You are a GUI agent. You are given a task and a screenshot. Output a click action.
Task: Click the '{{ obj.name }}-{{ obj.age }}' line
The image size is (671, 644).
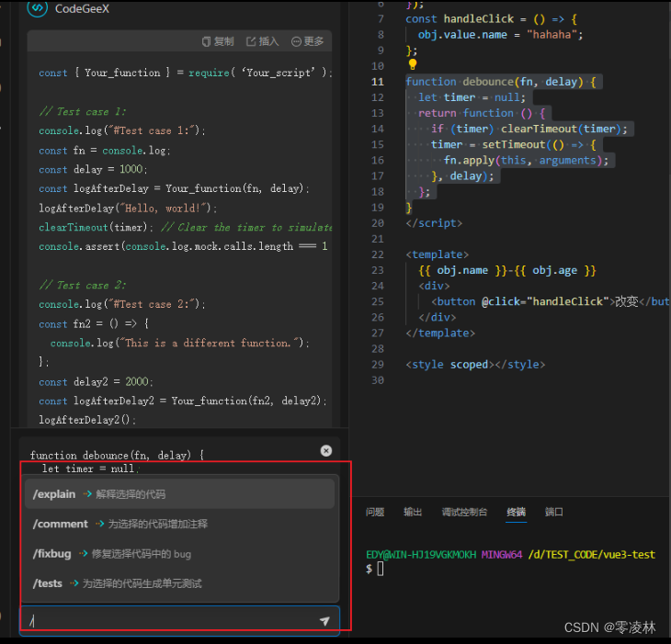507,270
